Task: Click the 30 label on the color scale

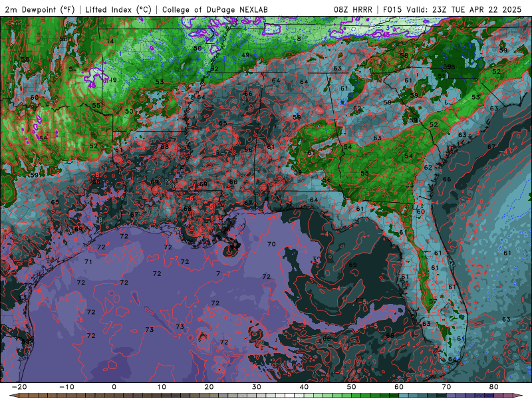Action: tap(257, 387)
